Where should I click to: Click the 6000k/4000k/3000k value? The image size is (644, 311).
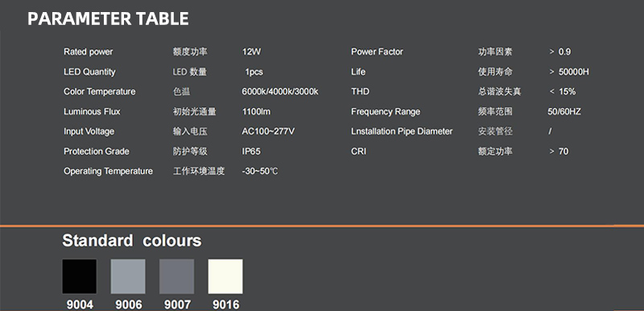(x=280, y=92)
